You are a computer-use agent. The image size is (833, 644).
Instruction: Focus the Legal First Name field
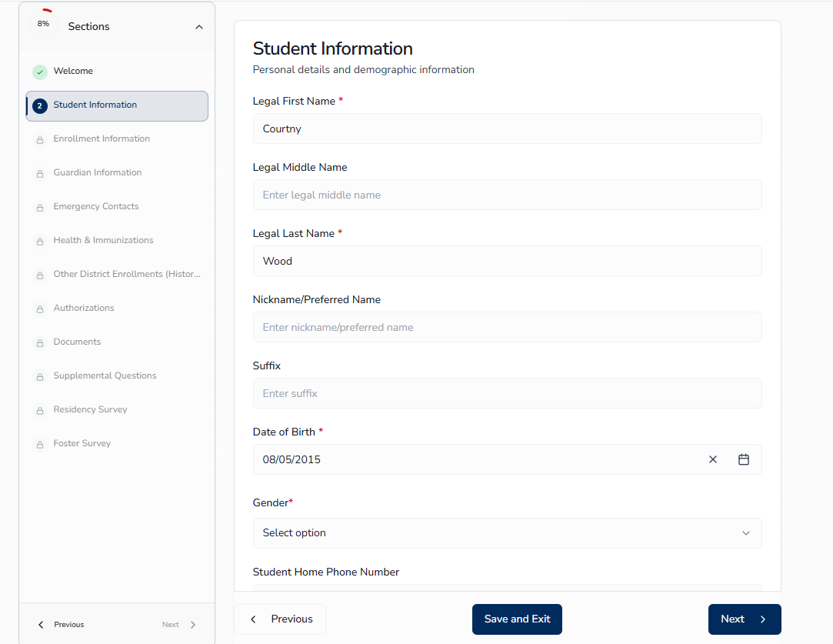508,128
